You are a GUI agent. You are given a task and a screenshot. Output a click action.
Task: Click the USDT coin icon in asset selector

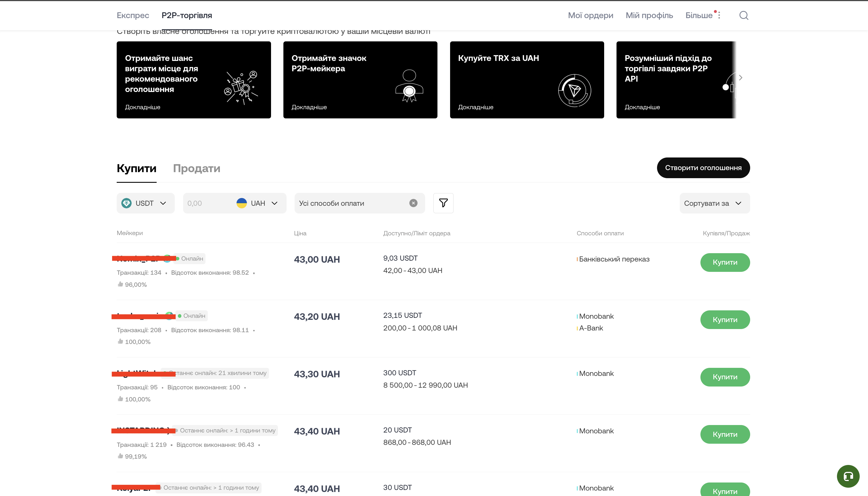pos(126,203)
